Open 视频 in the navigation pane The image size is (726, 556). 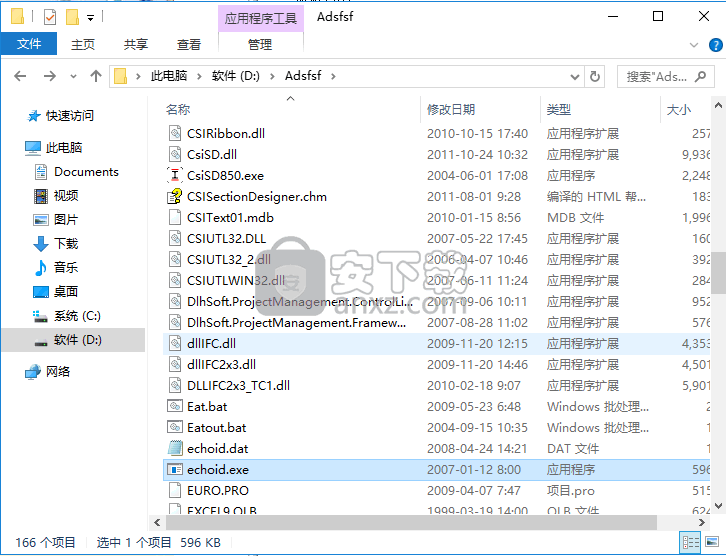(66, 196)
